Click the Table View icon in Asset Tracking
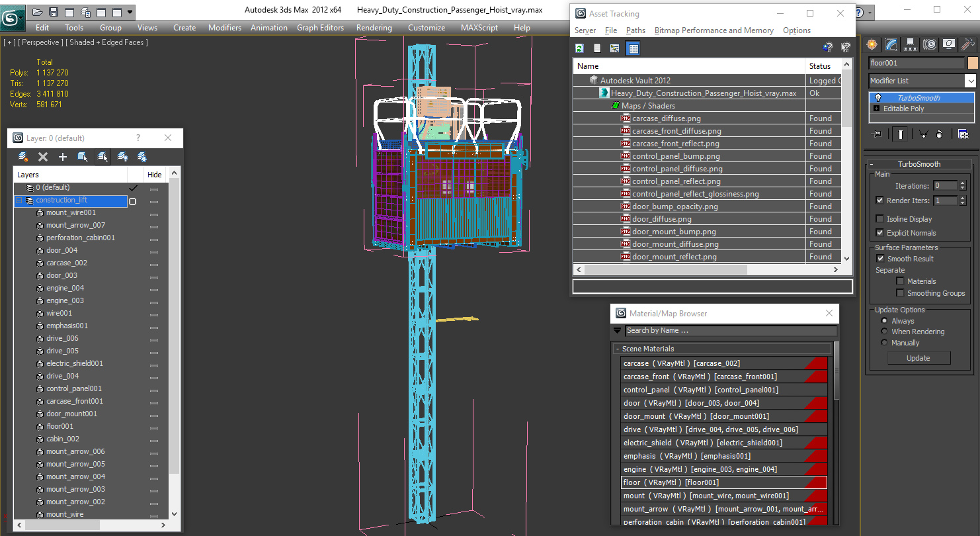980x536 pixels. coord(633,48)
